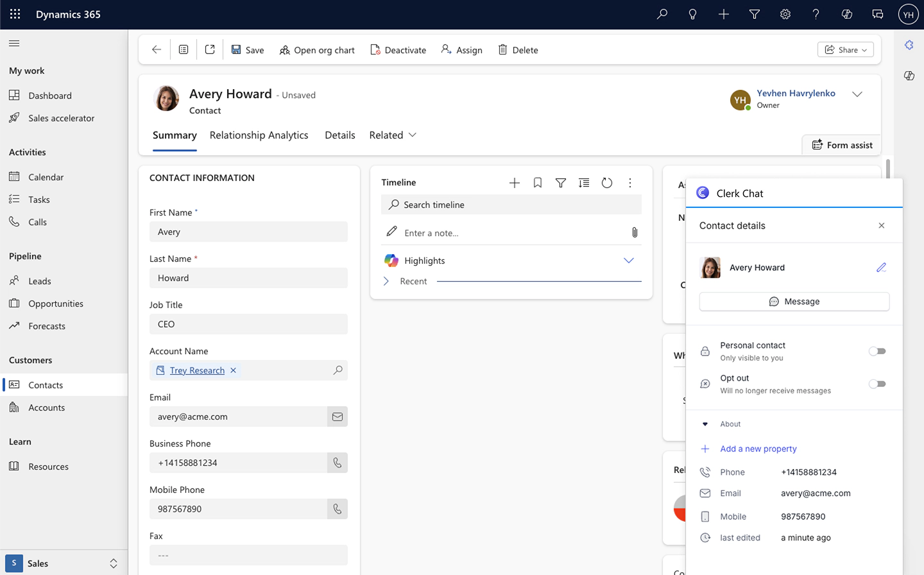924x575 pixels.
Task: Open the timeline sort order options
Action: (583, 182)
